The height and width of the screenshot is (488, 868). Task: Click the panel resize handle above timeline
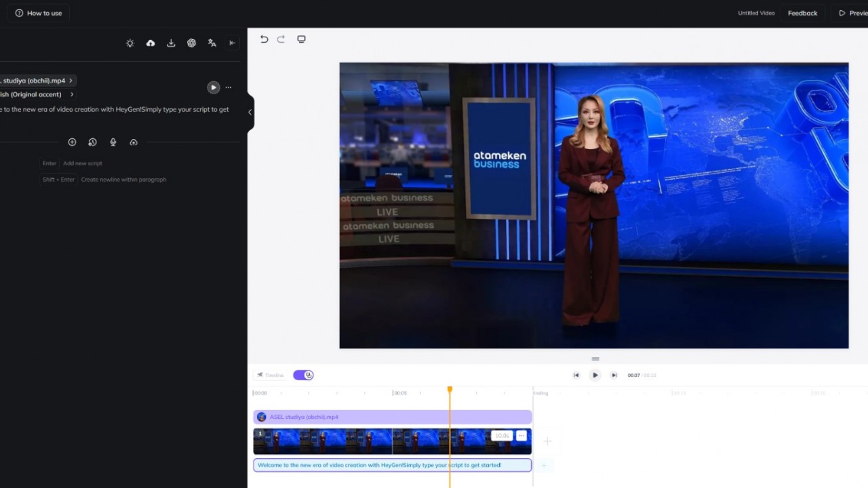click(595, 359)
